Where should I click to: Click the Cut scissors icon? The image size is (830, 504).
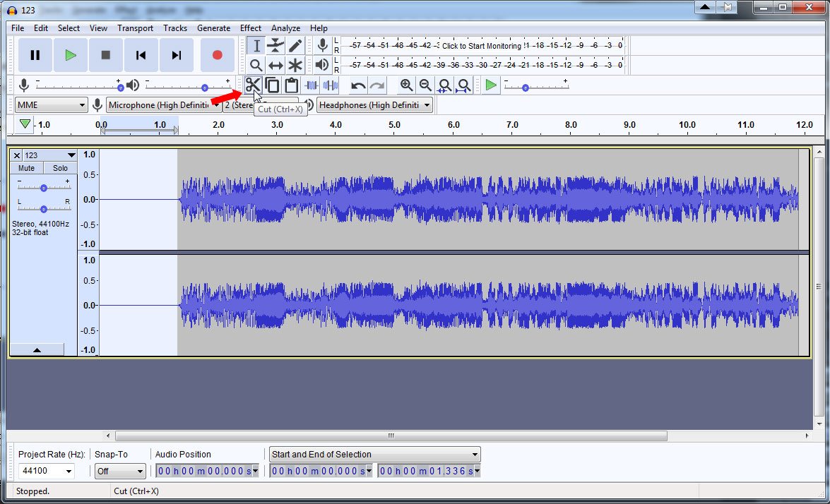click(x=253, y=85)
